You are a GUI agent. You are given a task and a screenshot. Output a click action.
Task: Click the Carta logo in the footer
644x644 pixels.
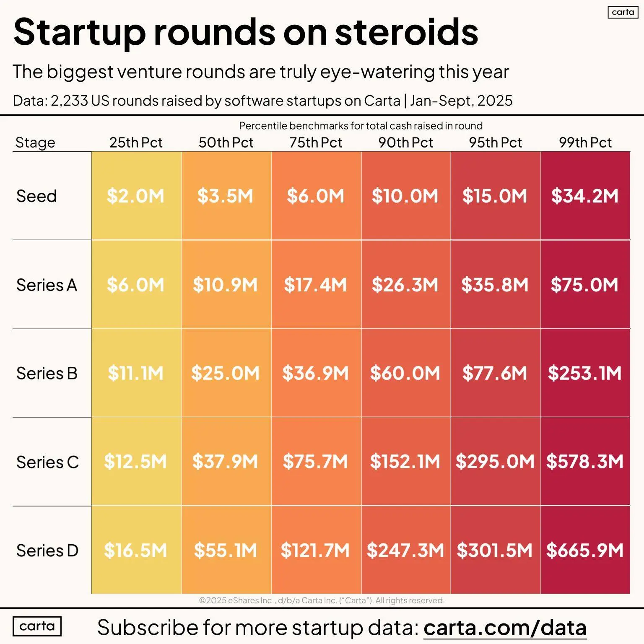tap(37, 626)
